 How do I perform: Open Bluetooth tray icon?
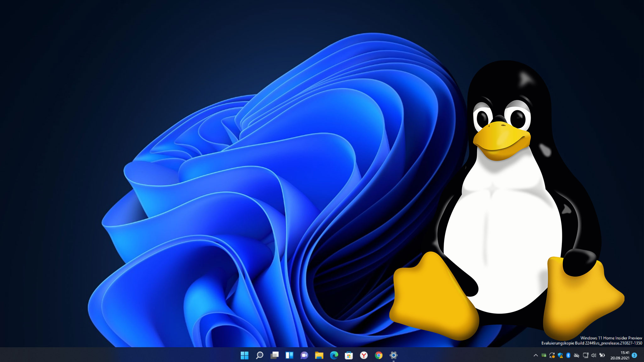568,355
